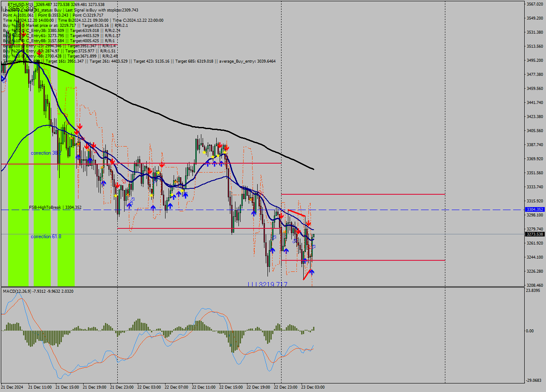The width and height of the screenshot is (546, 392).
Task: Click the Target 423: 5135.16 text
Action: 151,61
